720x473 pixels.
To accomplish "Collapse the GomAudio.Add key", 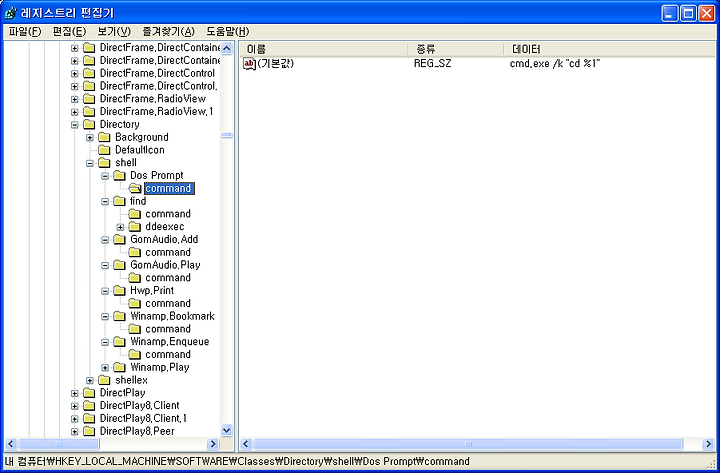I will pyautogui.click(x=105, y=240).
